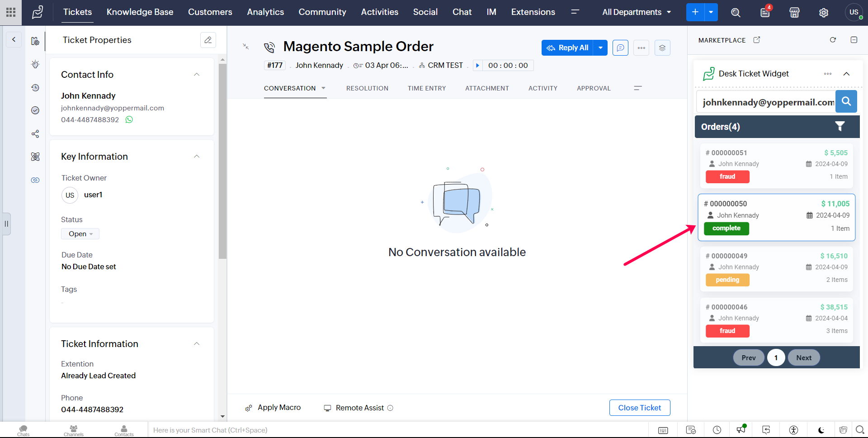Click the WhatsApp icon beside phone number
The height and width of the screenshot is (438, 868).
(x=129, y=120)
